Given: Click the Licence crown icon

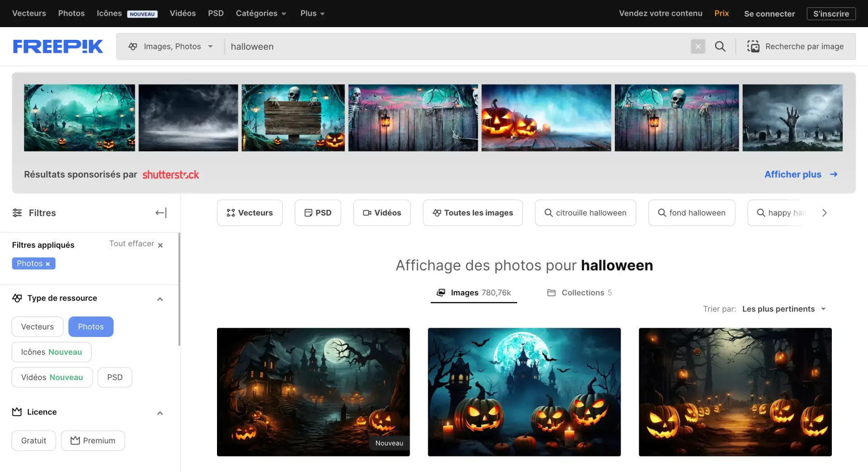Looking at the screenshot, I should click(17, 412).
